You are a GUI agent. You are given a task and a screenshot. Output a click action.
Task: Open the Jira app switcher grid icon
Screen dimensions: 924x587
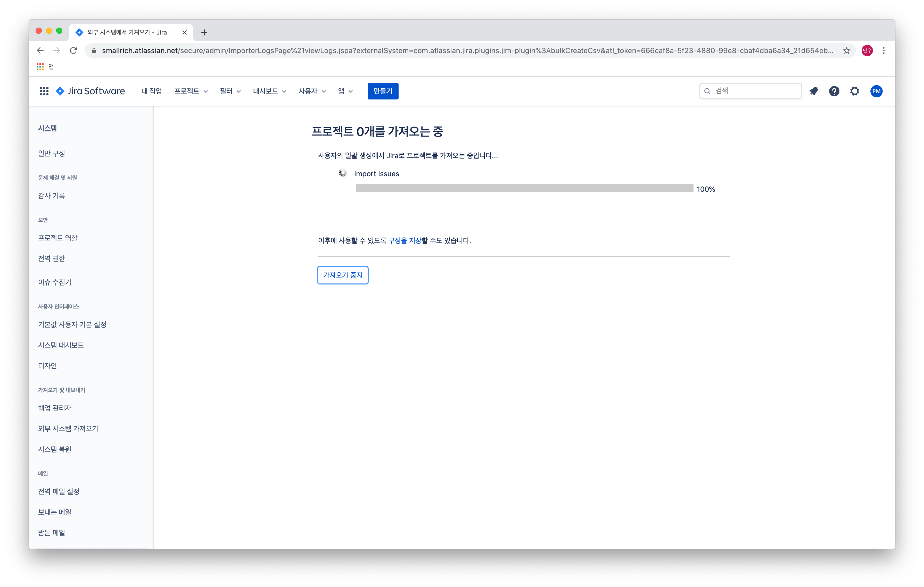(44, 91)
